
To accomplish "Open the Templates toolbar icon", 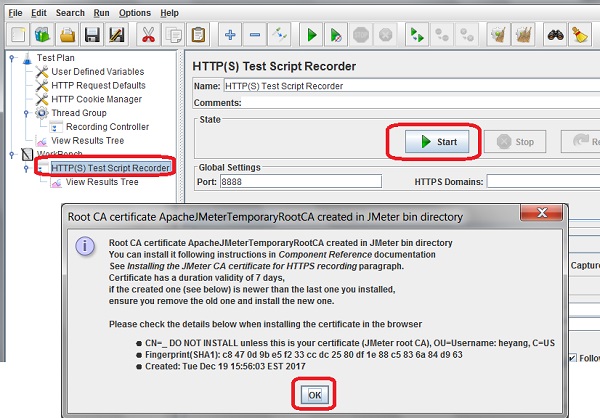I will point(42,35).
